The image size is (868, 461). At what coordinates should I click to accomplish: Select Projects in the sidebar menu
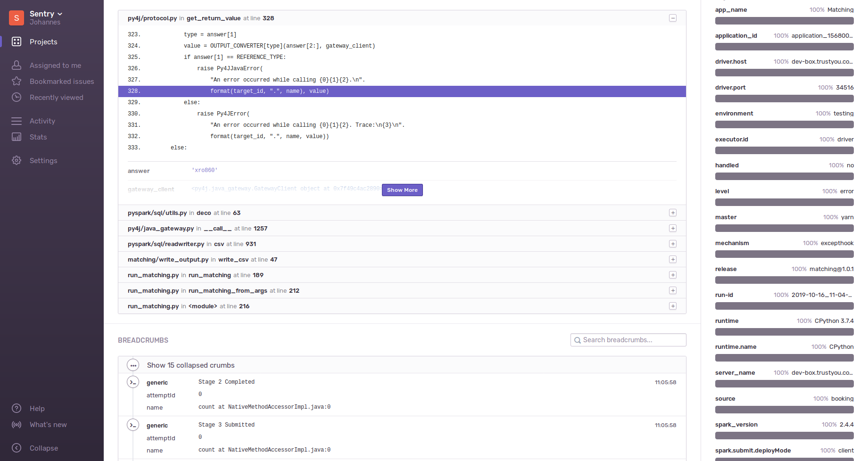coord(43,41)
